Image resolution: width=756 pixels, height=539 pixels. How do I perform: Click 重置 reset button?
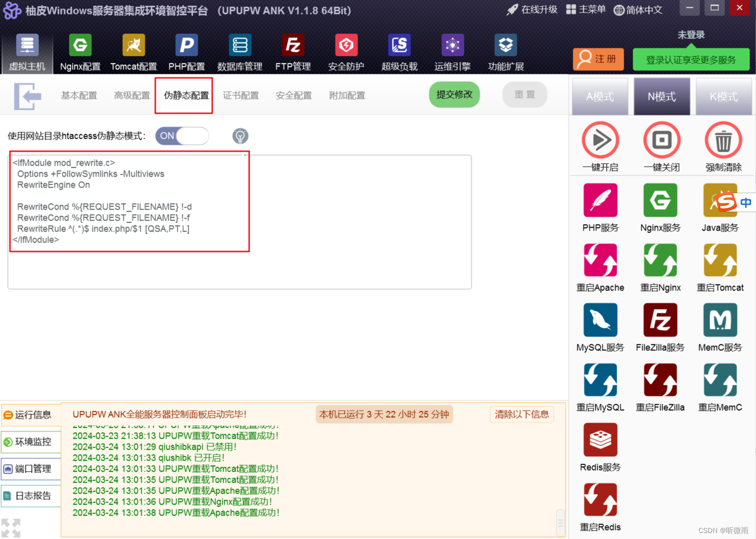point(525,94)
